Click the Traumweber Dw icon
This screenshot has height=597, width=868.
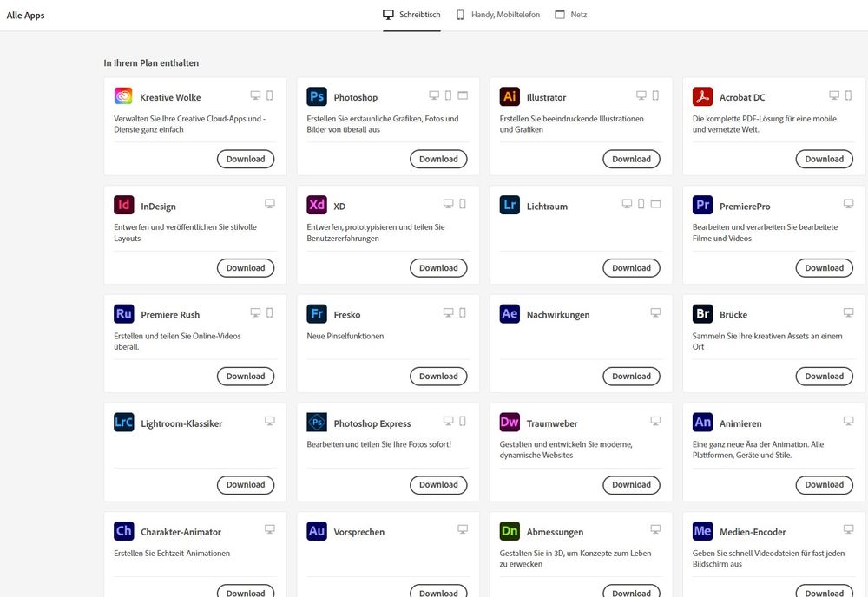click(510, 423)
